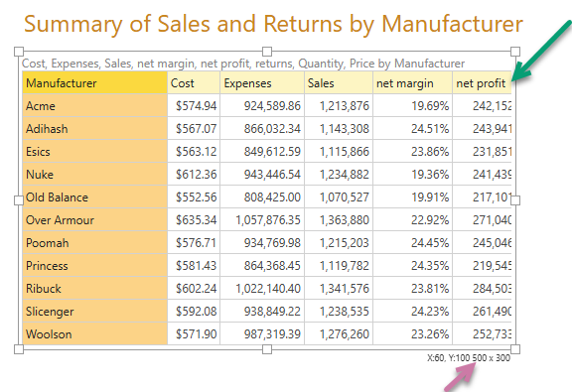Viewport: 572px width, 392px height.
Task: Click the Woolson cost value $571.90
Action: [194, 334]
